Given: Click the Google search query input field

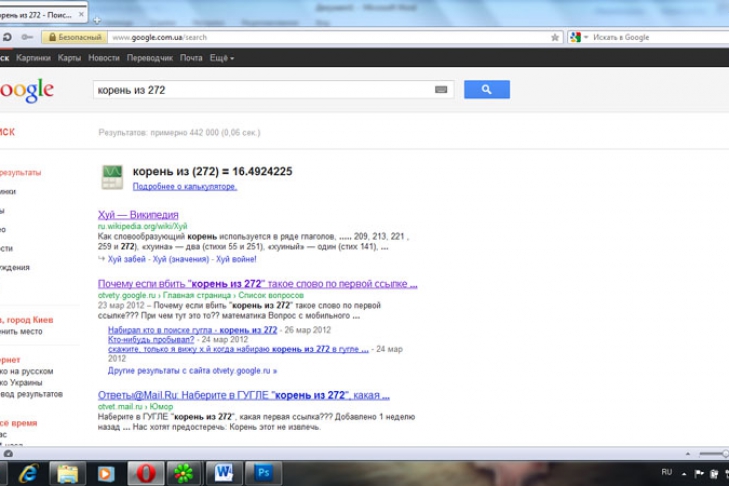Looking at the screenshot, I should 260,90.
